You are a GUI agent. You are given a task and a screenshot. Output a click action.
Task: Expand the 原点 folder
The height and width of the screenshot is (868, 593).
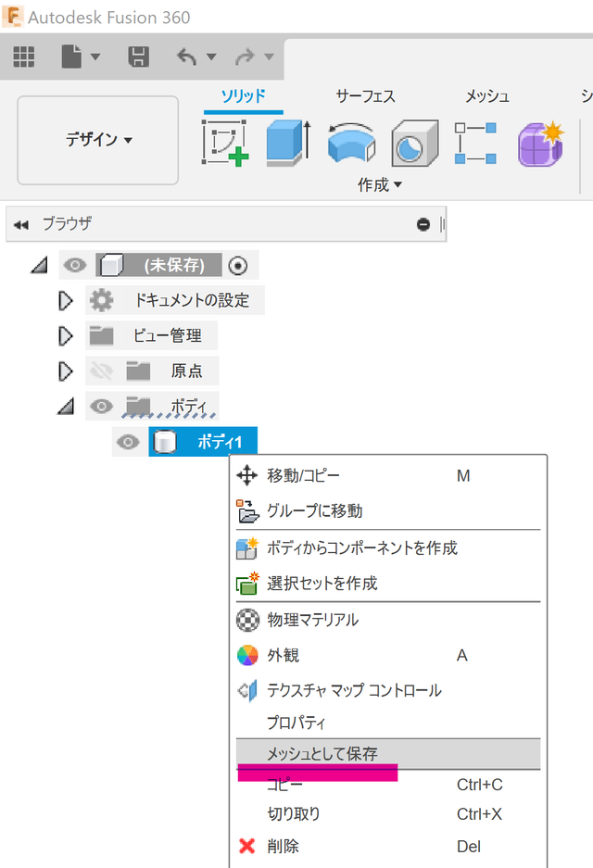(x=66, y=371)
